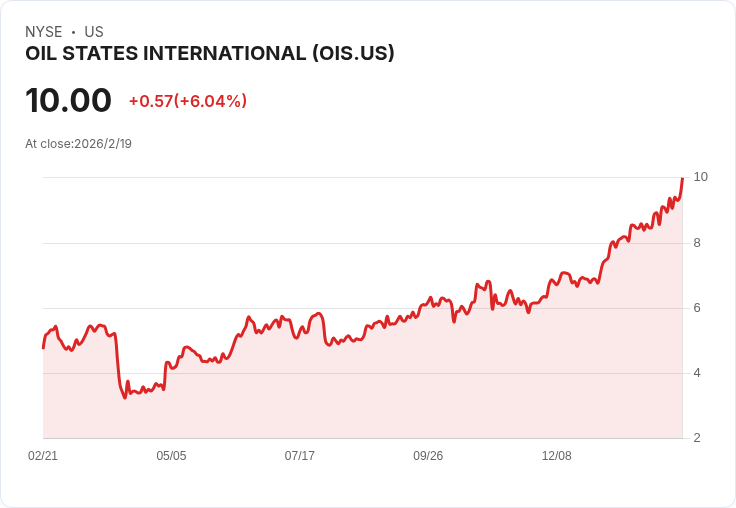Click the +0.57(+6.04%) price change
This screenshot has height=508, width=736.
(x=188, y=101)
